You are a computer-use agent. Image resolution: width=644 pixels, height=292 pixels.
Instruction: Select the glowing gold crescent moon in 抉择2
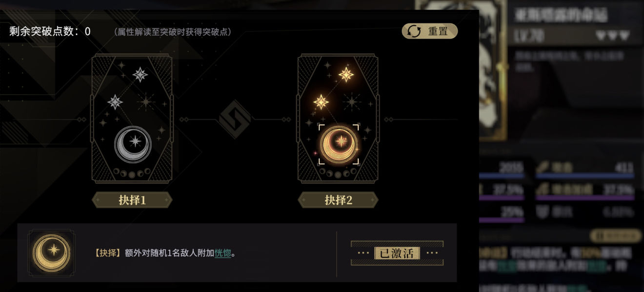point(339,145)
